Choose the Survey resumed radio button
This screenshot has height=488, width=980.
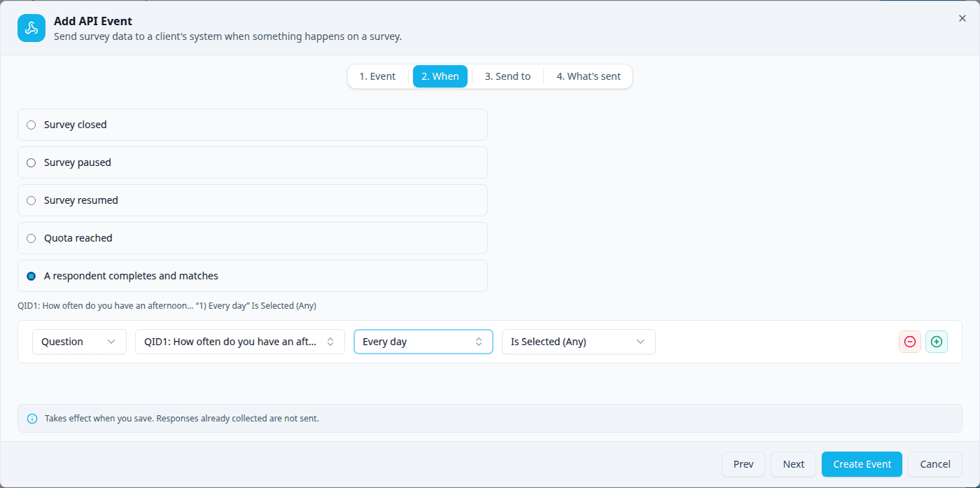point(31,200)
